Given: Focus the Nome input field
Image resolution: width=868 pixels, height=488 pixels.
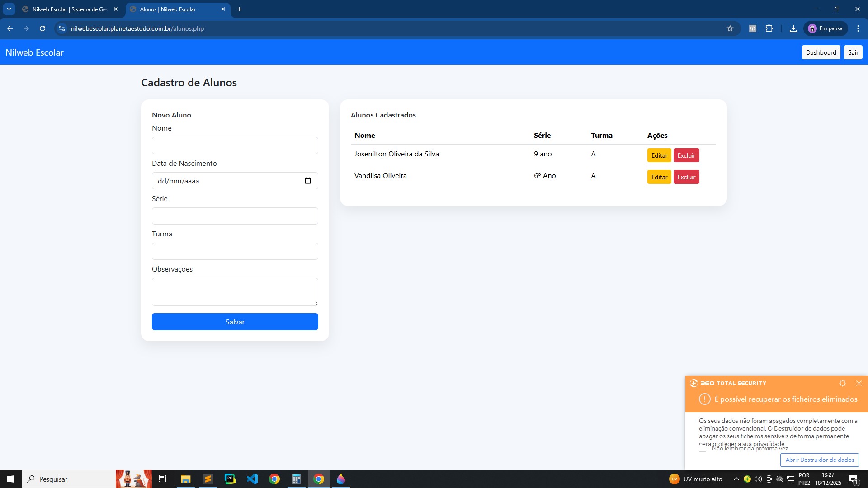Looking at the screenshot, I should pyautogui.click(x=235, y=145).
